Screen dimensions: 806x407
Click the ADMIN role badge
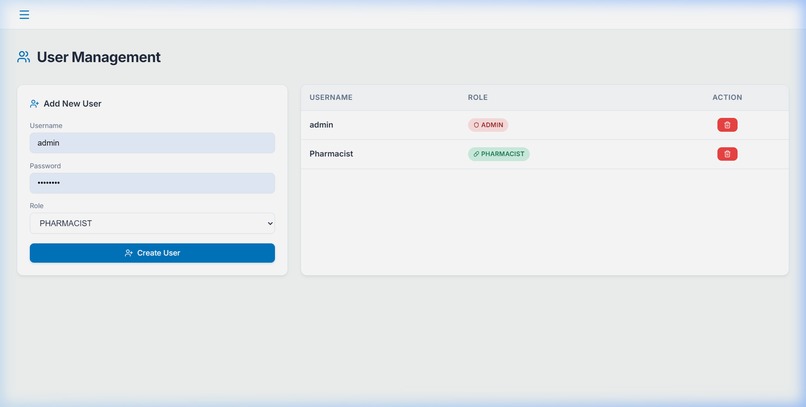[488, 125]
